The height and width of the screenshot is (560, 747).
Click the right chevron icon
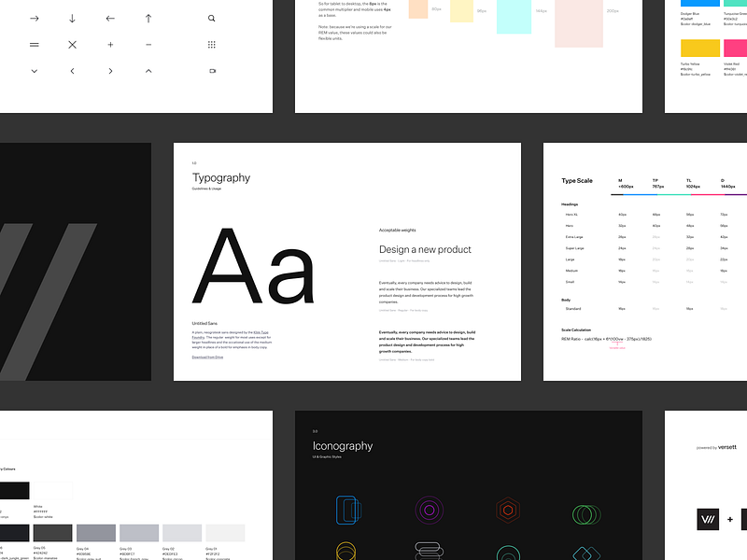point(110,70)
